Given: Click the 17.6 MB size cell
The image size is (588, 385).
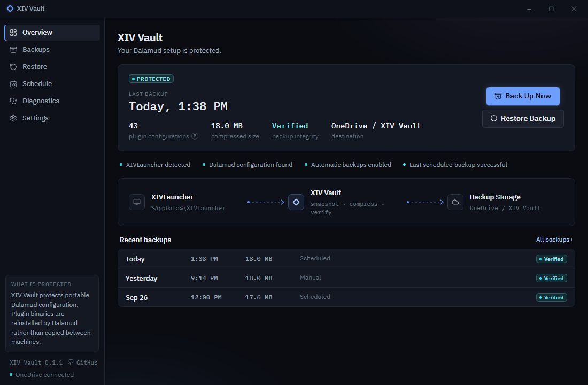Looking at the screenshot, I should 259,297.
